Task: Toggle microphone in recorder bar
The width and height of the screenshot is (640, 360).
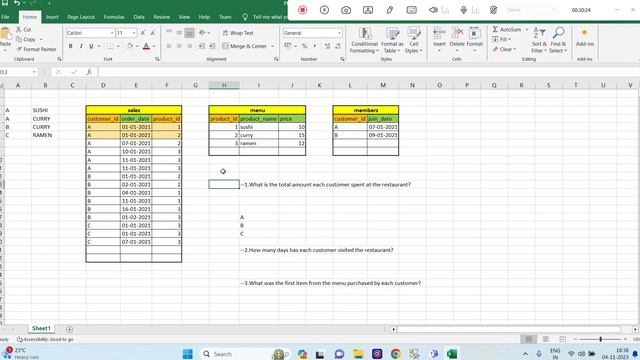Action: tap(463, 10)
